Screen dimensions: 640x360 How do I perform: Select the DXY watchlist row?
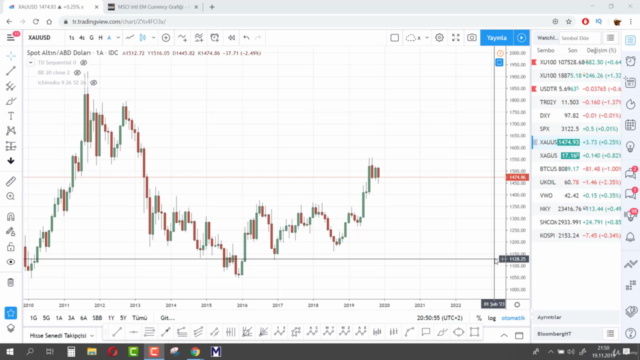[x=577, y=116]
